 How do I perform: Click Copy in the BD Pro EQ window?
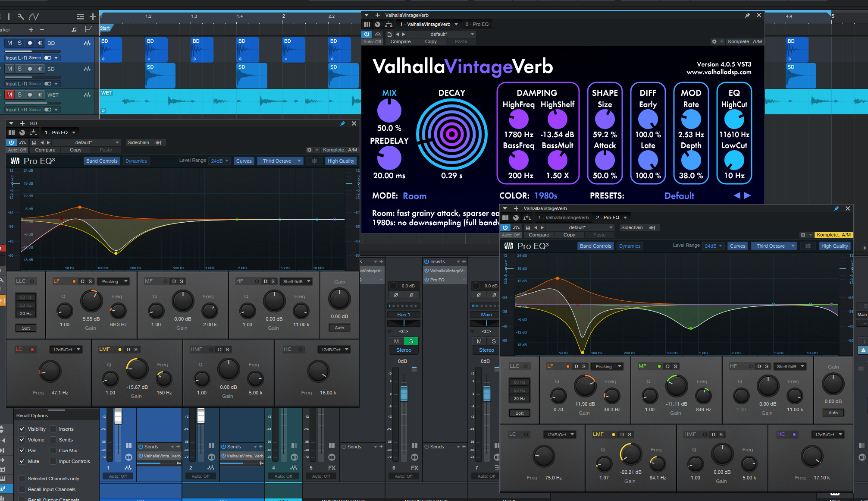(x=75, y=150)
